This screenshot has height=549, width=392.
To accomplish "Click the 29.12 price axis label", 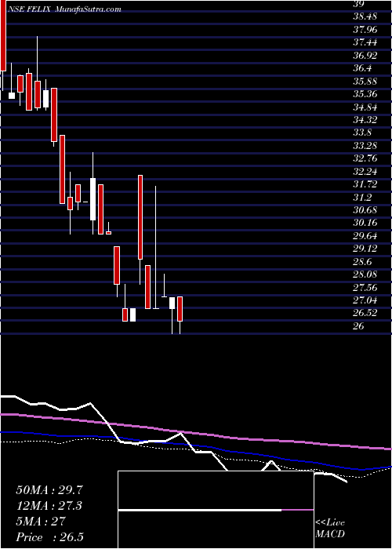I will click(x=365, y=249).
